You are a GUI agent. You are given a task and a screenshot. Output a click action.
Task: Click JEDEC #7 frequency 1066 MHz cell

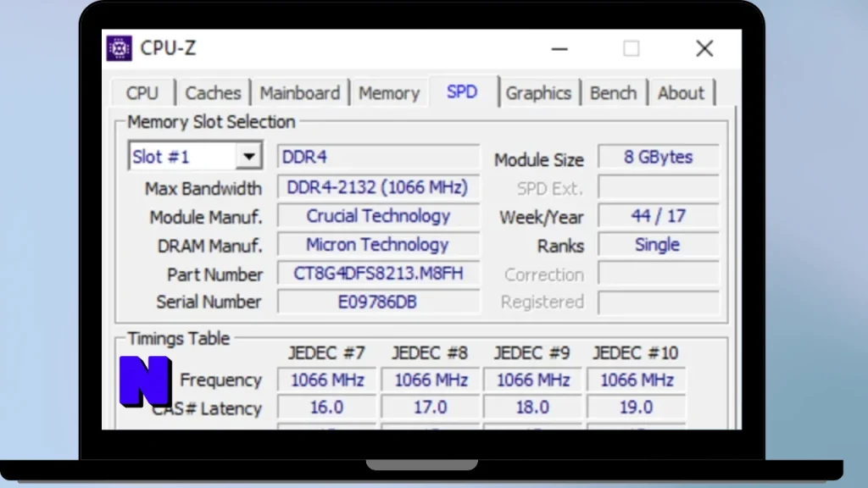[326, 380]
